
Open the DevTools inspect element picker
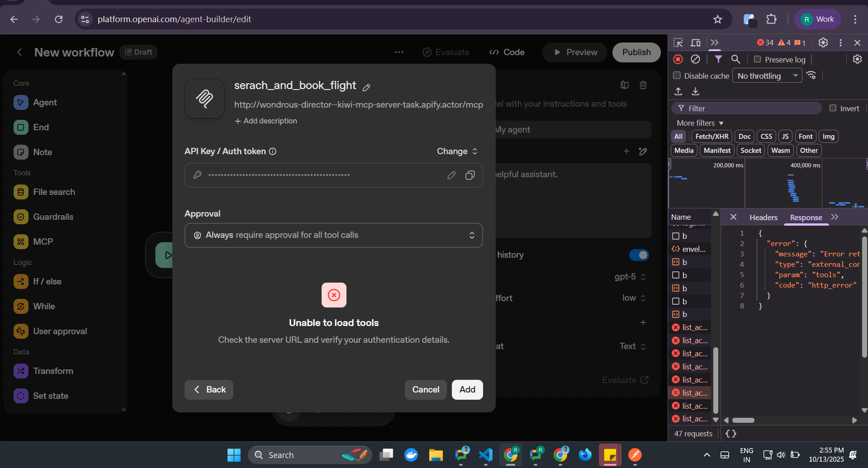coord(678,43)
